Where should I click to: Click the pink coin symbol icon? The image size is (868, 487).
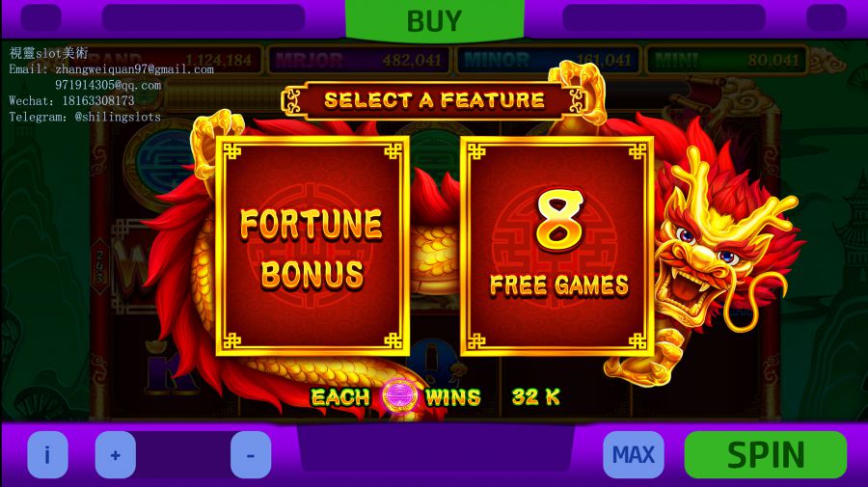point(398,396)
